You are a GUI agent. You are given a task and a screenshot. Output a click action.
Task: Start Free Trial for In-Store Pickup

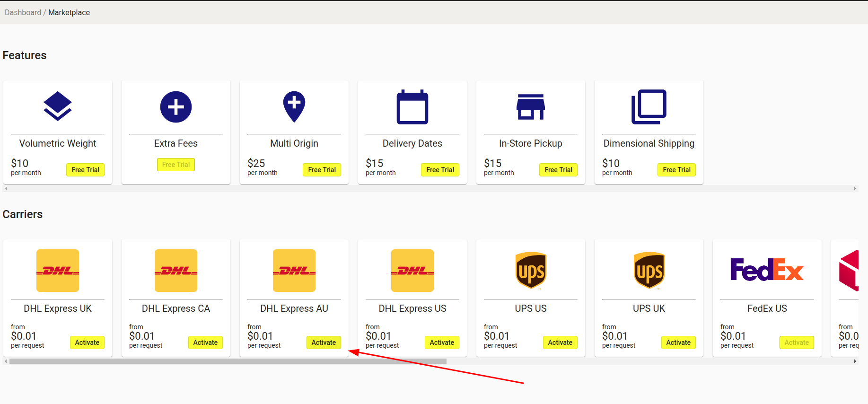[x=559, y=170]
